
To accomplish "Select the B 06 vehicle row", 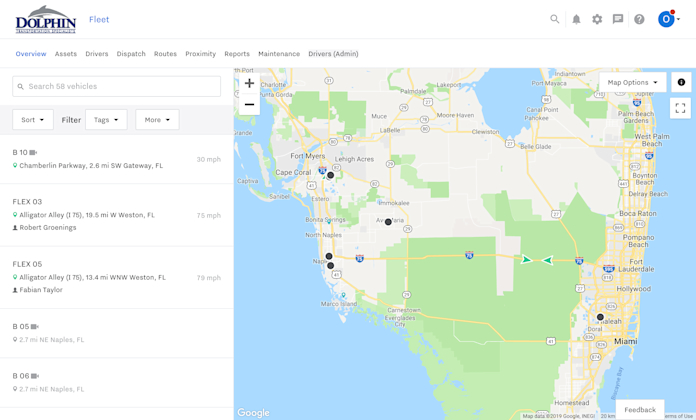I will click(x=117, y=382).
